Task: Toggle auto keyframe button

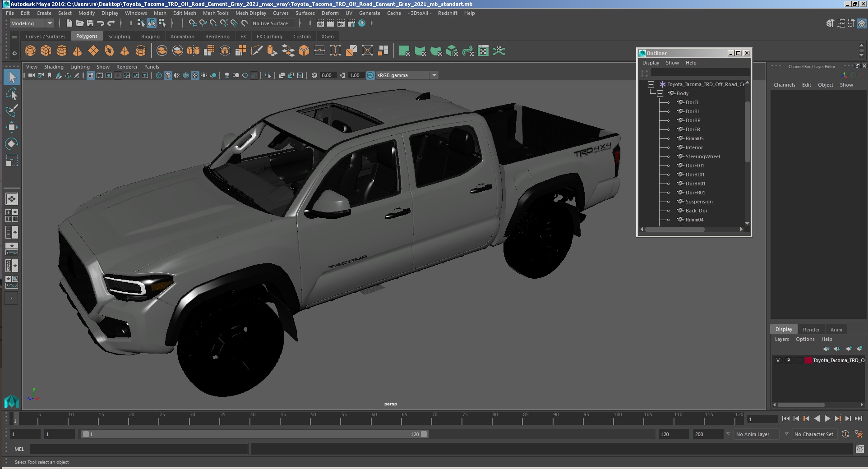Action: tap(845, 434)
